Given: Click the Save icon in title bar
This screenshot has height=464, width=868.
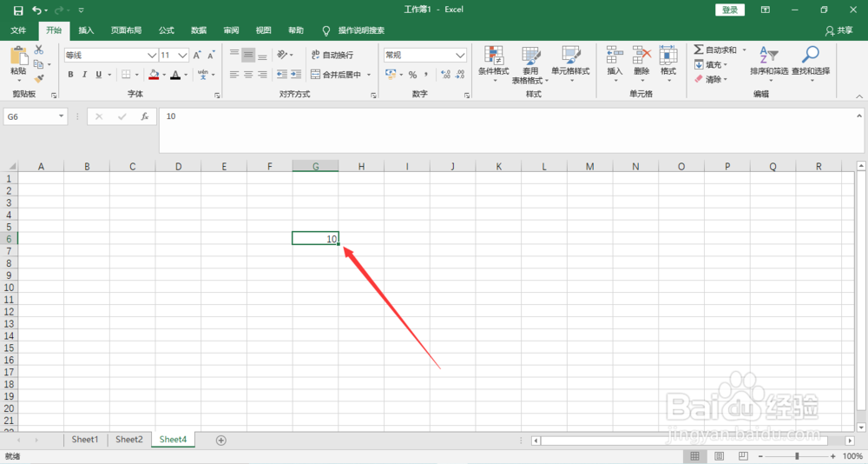Looking at the screenshot, I should point(17,10).
